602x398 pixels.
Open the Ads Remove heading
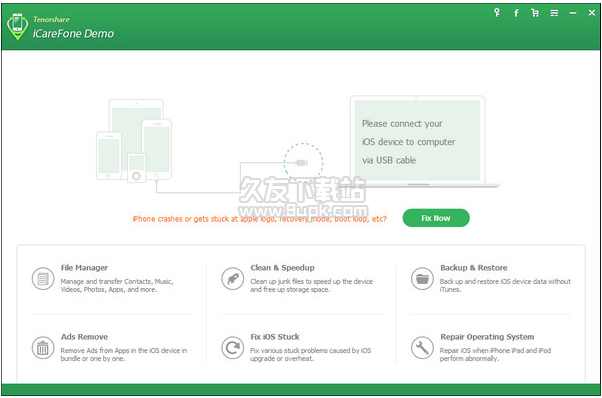click(x=84, y=337)
